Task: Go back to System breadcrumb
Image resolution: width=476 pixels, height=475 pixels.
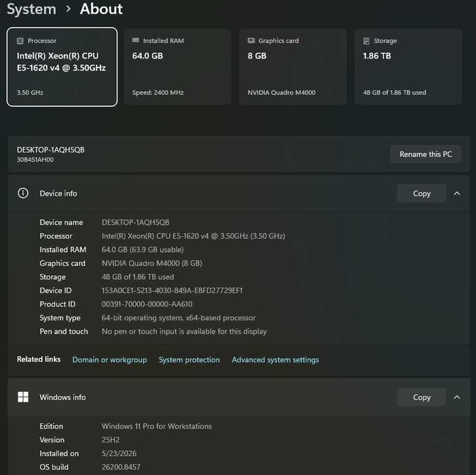Action: [x=31, y=9]
